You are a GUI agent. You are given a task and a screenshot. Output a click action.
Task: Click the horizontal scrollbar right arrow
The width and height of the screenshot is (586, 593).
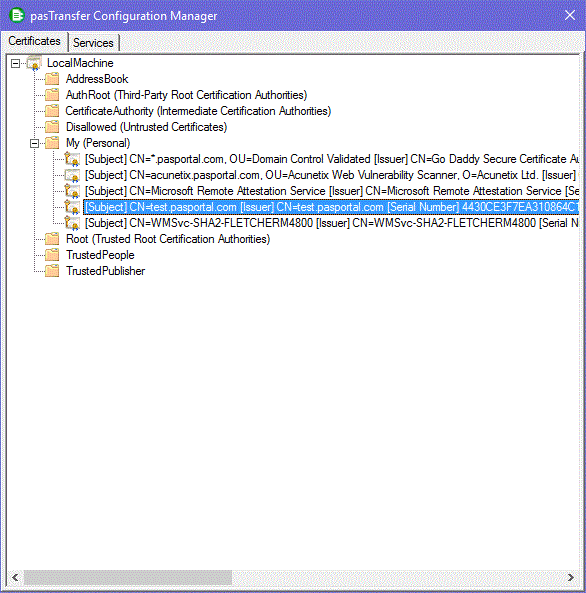(570, 577)
